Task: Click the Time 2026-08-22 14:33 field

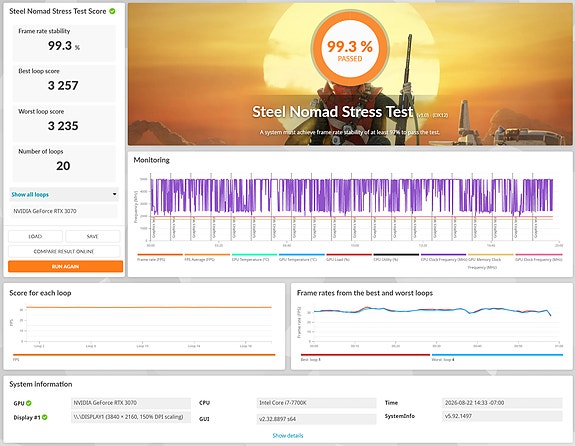Action: click(502, 403)
